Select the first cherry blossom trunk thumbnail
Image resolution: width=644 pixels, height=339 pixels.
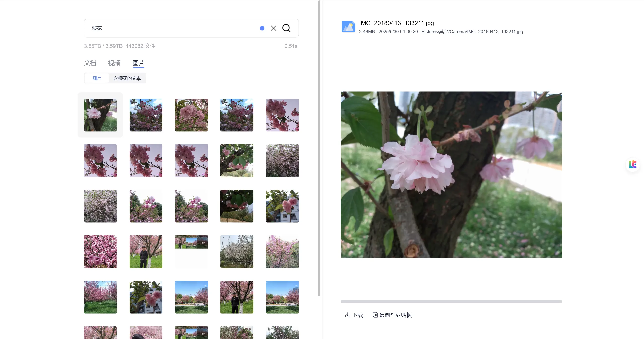[x=100, y=115]
